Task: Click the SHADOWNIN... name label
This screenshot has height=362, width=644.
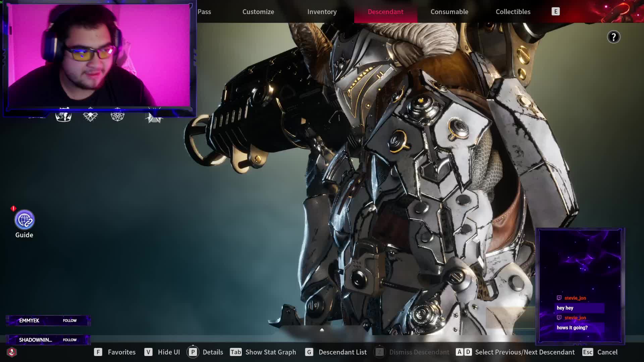Action: (x=36, y=340)
